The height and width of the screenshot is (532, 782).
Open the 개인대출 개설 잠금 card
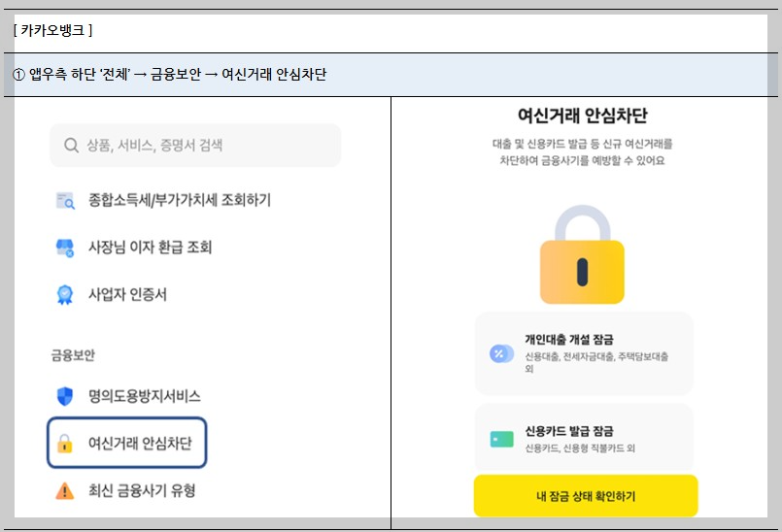584,353
